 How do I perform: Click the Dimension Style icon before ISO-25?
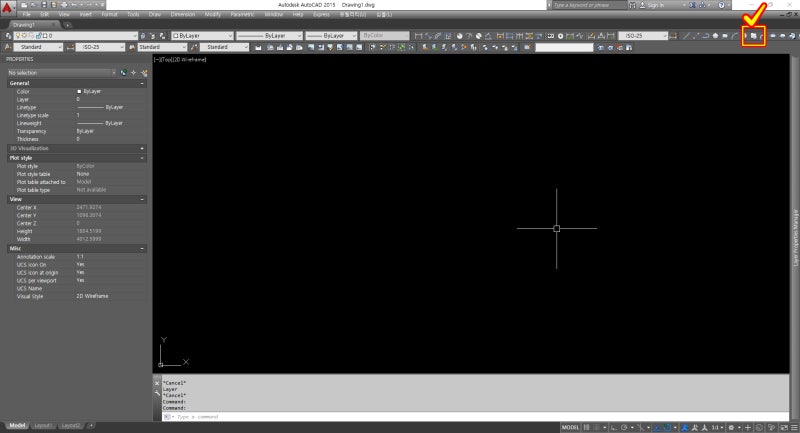(70, 47)
